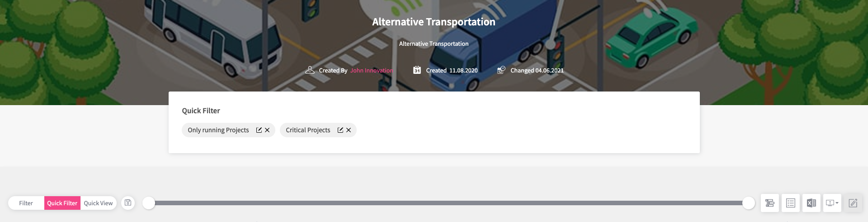Edit the Critical Projects filter

click(x=340, y=130)
